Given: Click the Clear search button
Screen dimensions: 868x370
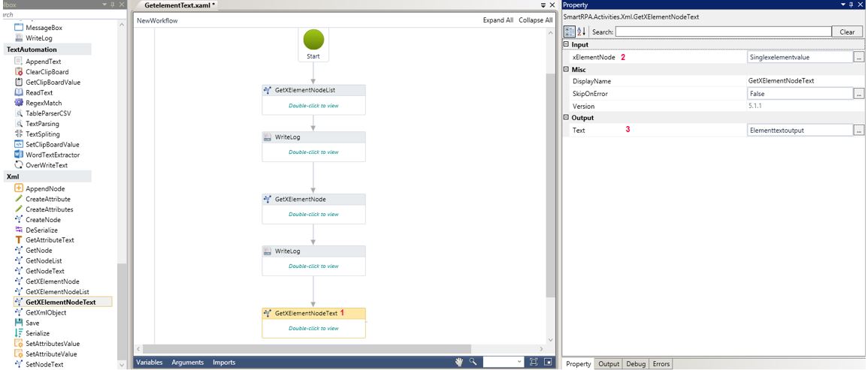Looking at the screenshot, I should 847,32.
